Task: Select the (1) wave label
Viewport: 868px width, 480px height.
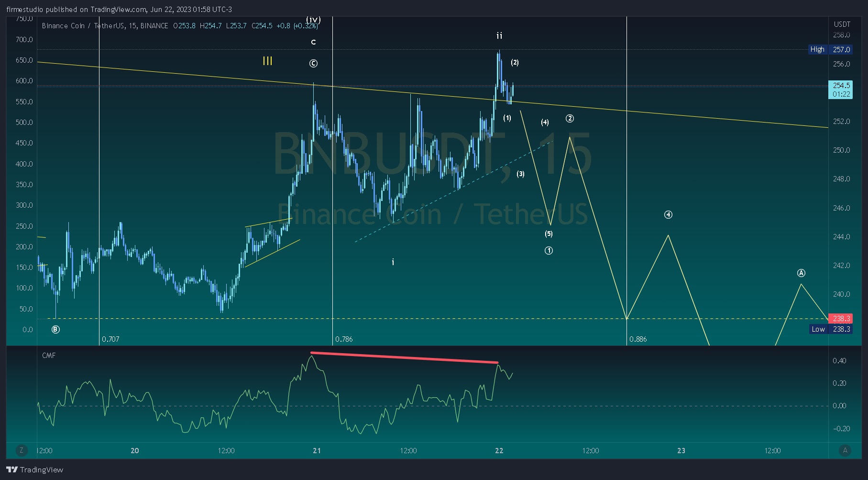Action: (x=507, y=118)
